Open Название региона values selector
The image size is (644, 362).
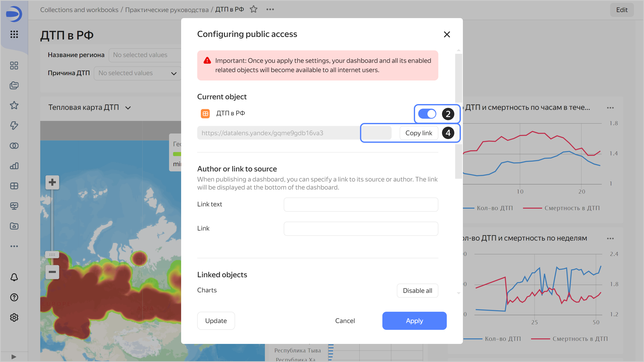pyautogui.click(x=145, y=55)
